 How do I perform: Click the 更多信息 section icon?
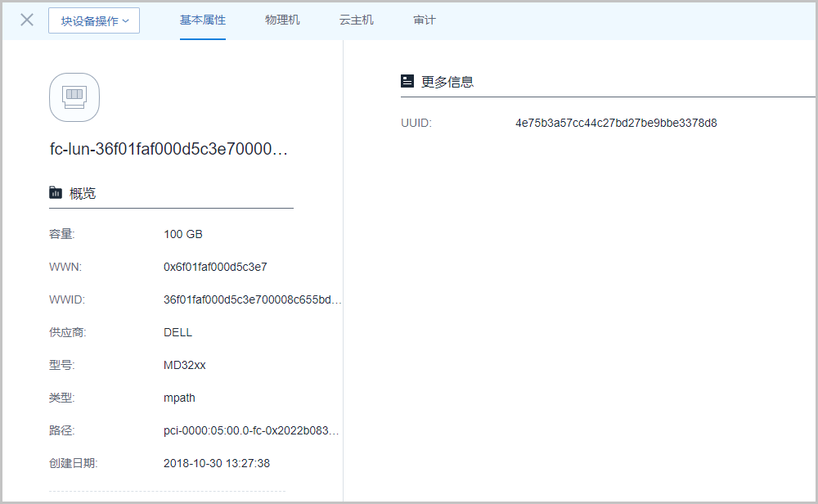tap(407, 81)
